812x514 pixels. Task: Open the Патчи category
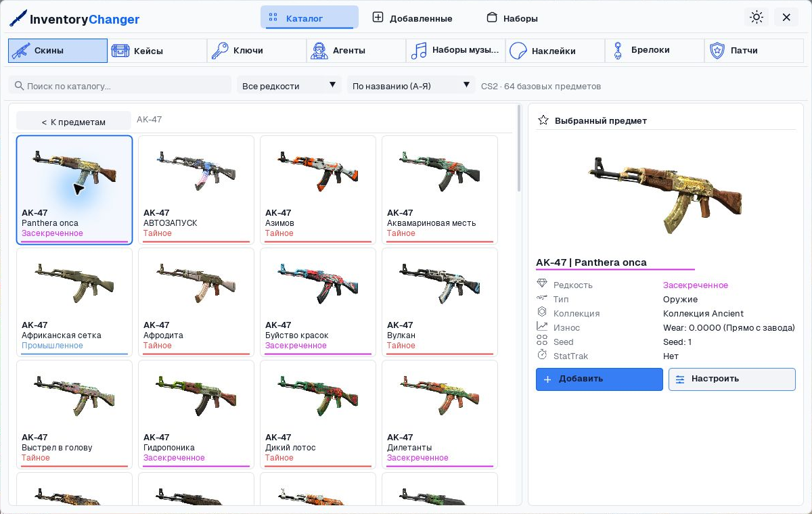point(754,51)
